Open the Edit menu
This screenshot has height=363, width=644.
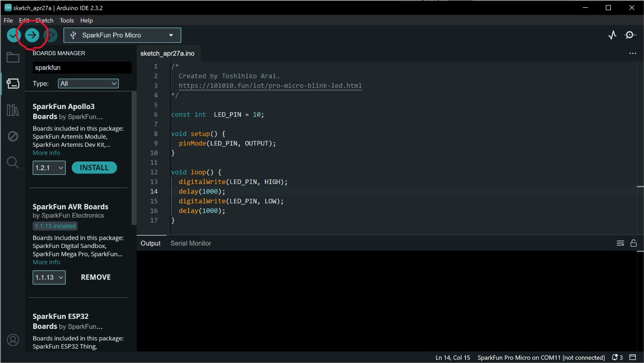24,20
